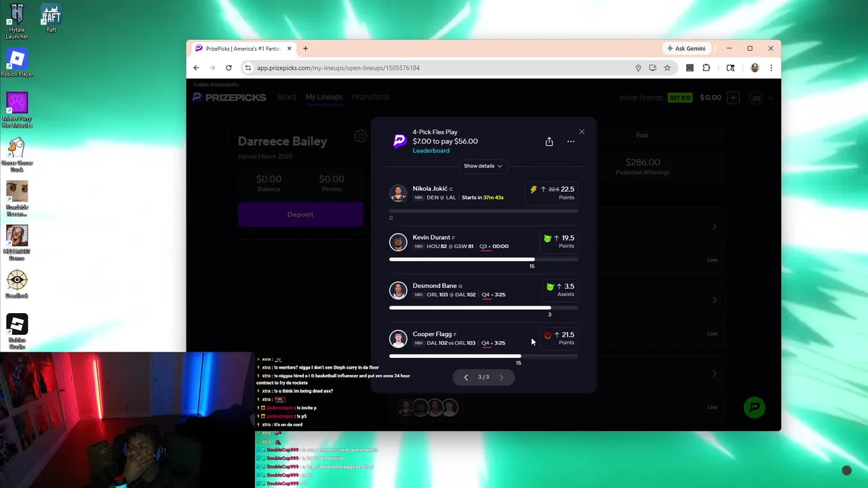Close the PrizePicks browser tab

click(290, 49)
